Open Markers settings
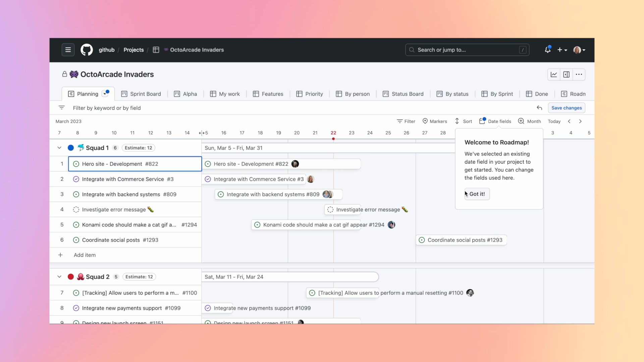This screenshot has width=644, height=362. (x=435, y=121)
